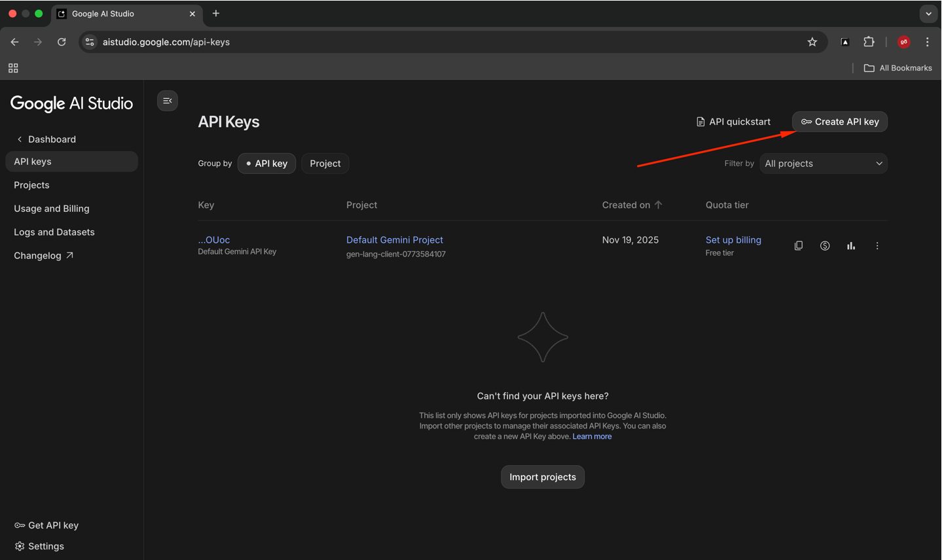Open the Default Gemini Project link
The image size is (942, 560).
(395, 240)
